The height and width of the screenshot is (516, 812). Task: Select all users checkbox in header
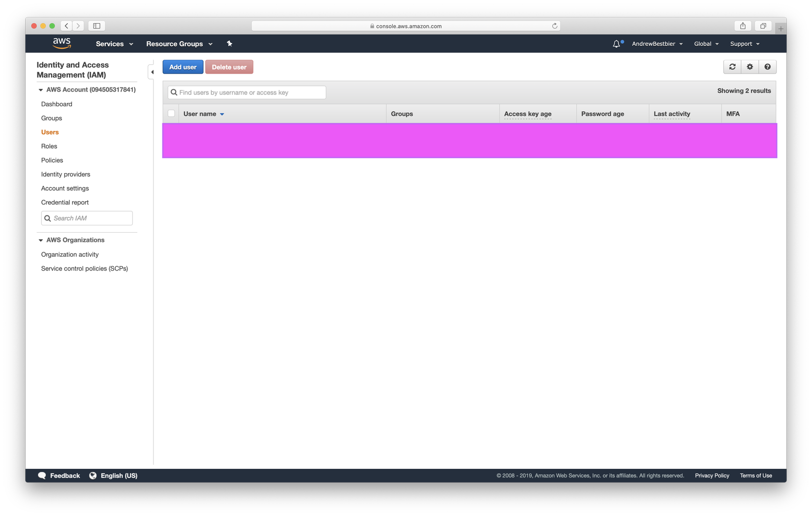171,114
